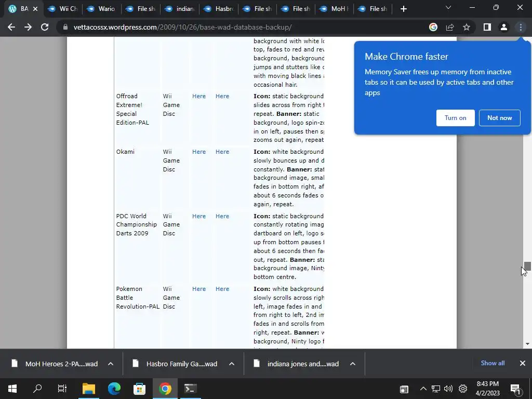The image size is (532, 399).
Task: Open second Here link for Pokemon Battle Revolution
Action: pyautogui.click(x=222, y=289)
